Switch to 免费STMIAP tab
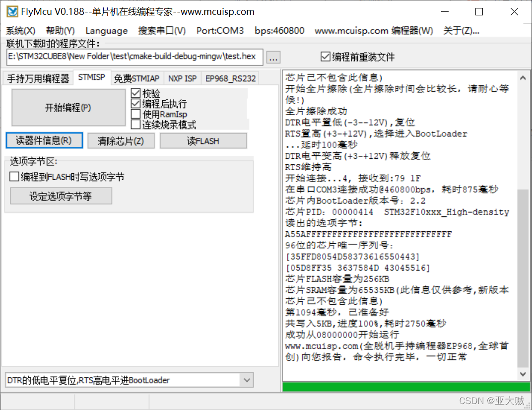 coord(137,78)
